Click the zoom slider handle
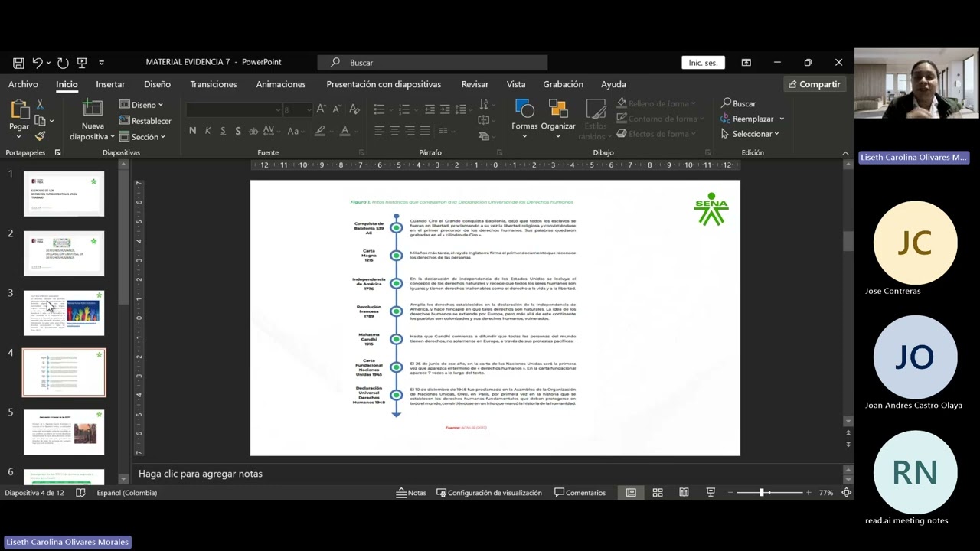This screenshot has height=551, width=980. tap(762, 493)
